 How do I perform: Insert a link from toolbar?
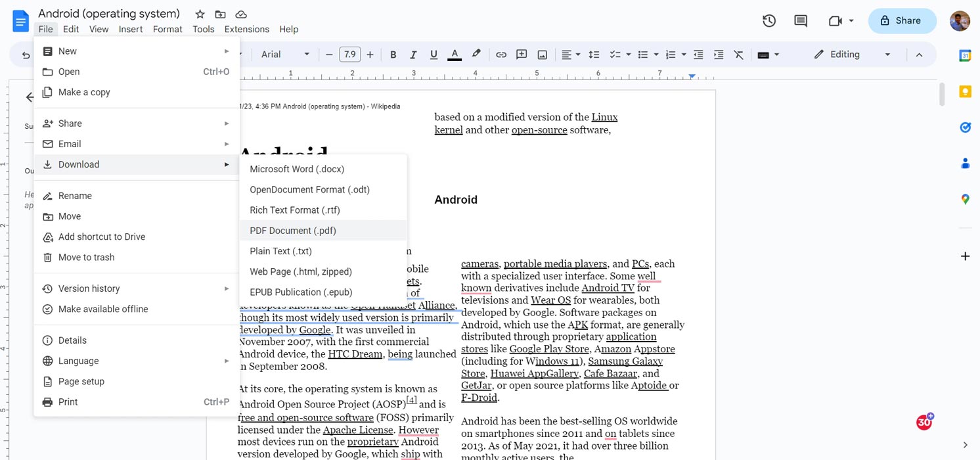coord(501,55)
